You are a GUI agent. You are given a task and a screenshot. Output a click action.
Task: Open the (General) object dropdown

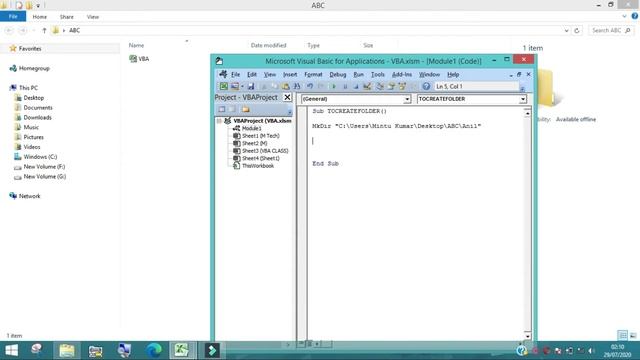coord(407,99)
